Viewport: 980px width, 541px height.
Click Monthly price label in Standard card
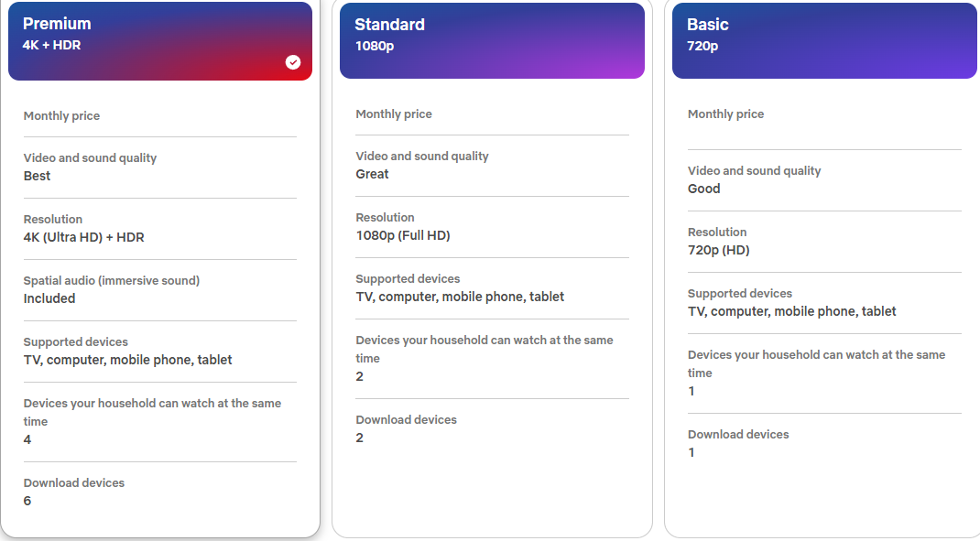[x=394, y=114]
